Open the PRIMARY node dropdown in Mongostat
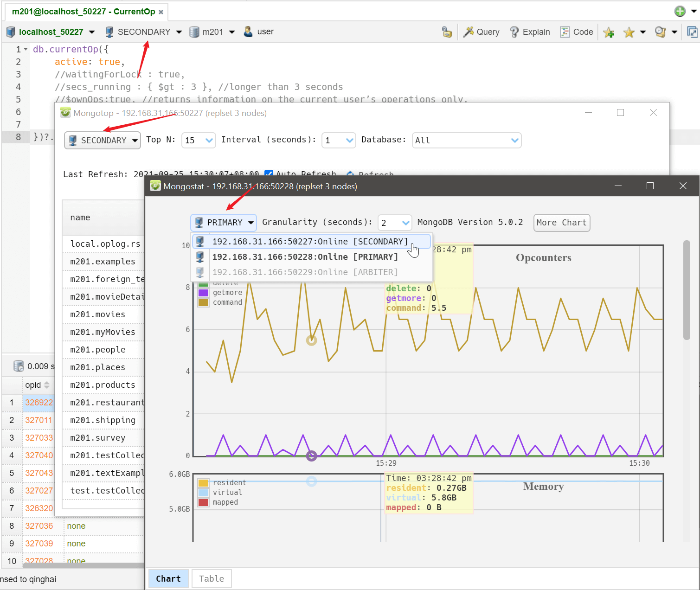The height and width of the screenshot is (590, 700). 224,223
